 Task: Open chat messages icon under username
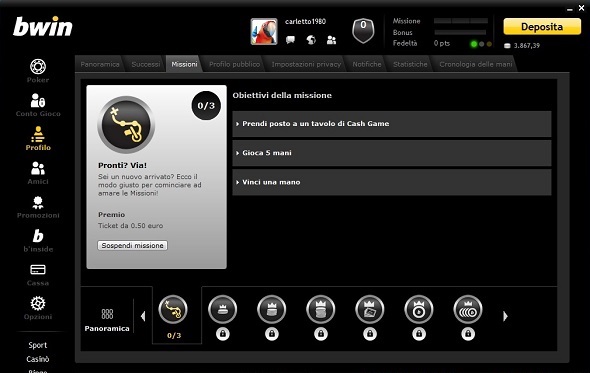[x=290, y=40]
